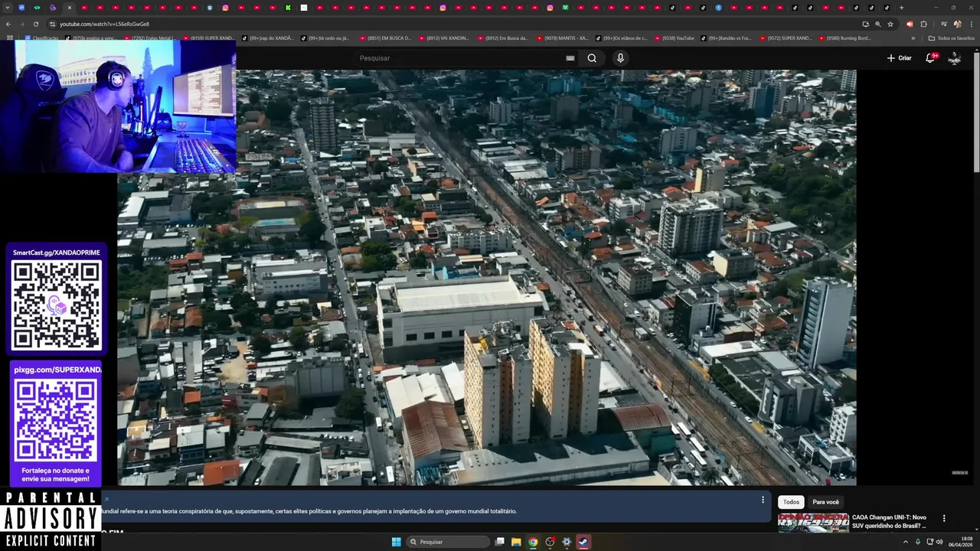The height and width of the screenshot is (551, 980).
Task: Open the bookmarks apps grid icon
Action: click(x=9, y=37)
